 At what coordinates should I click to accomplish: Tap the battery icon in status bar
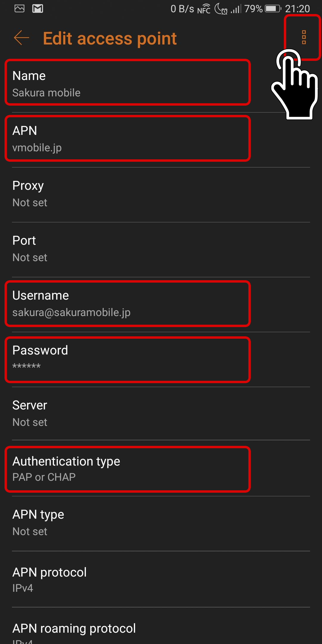(x=273, y=9)
